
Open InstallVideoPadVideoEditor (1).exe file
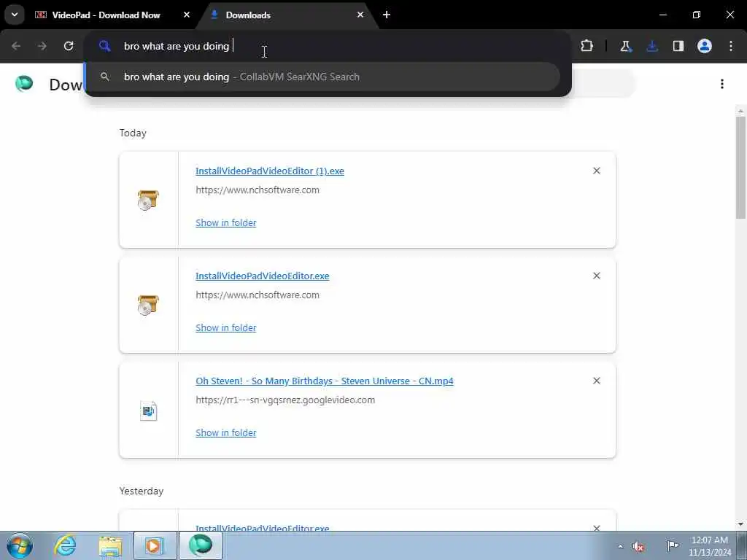point(270,171)
